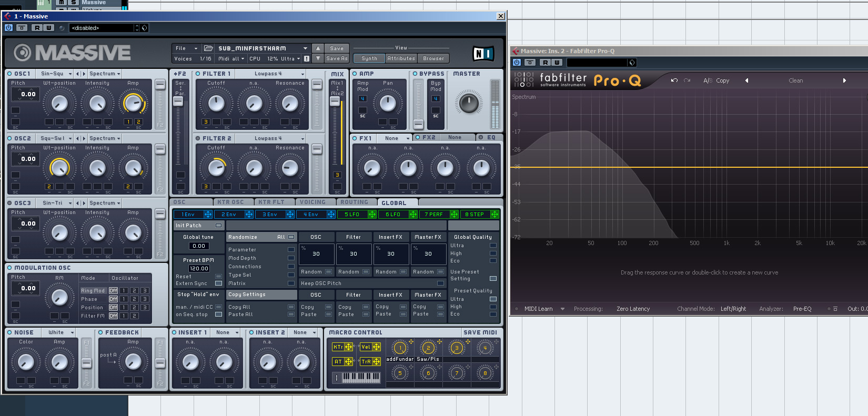Click the R read-automation button in Massive window
868x416 pixels.
(x=37, y=28)
